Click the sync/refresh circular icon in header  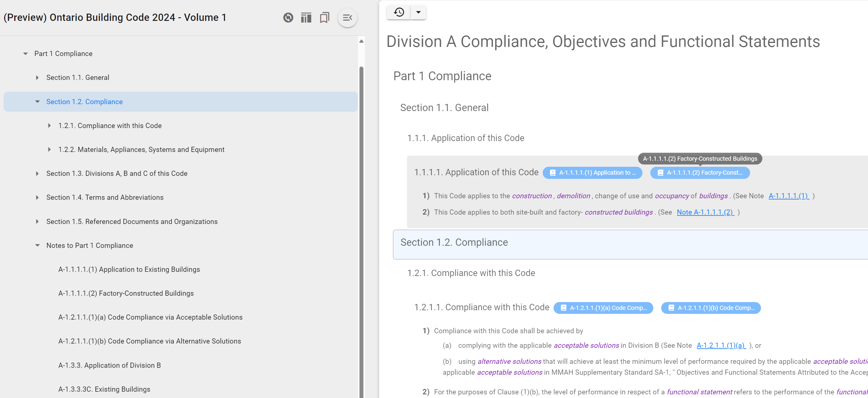coord(288,18)
